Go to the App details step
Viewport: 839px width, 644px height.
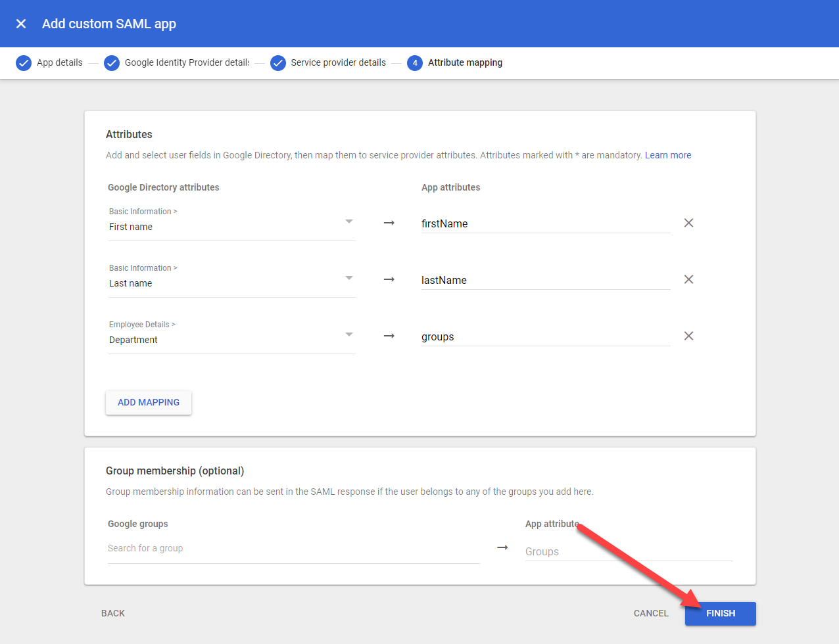pyautogui.click(x=60, y=63)
